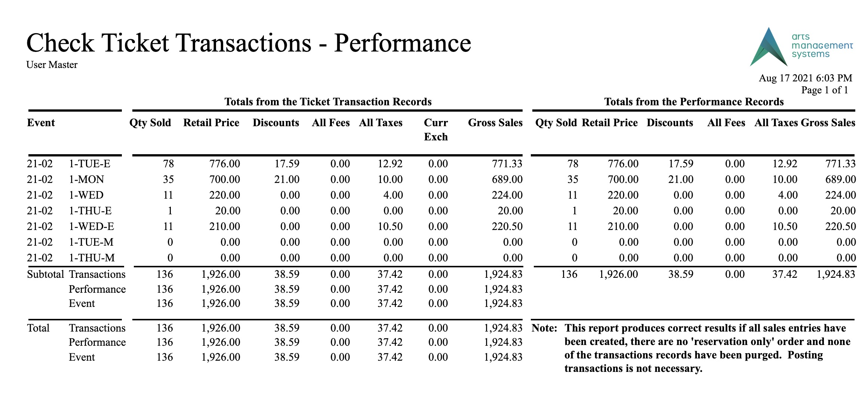
Task: Click the User Master subtitle
Action: (x=52, y=65)
